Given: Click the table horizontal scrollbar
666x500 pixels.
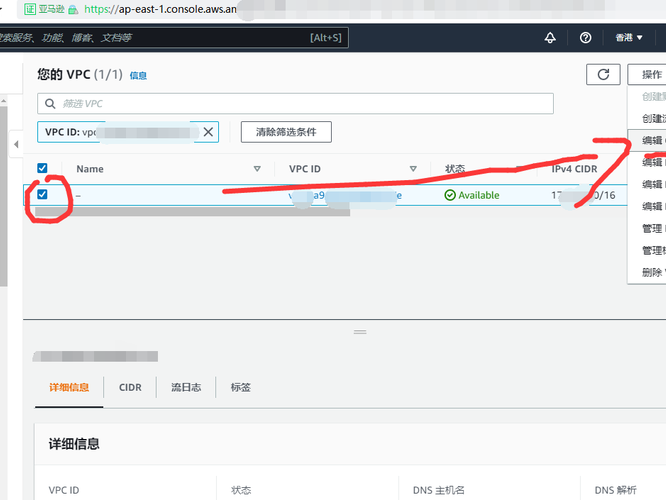Looking at the screenshot, I should click(192, 212).
